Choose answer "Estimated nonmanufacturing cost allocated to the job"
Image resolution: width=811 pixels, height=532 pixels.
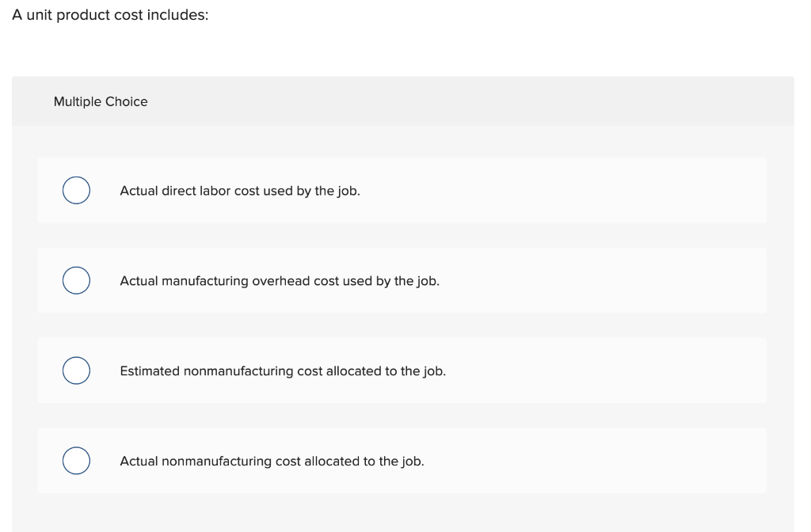click(283, 370)
